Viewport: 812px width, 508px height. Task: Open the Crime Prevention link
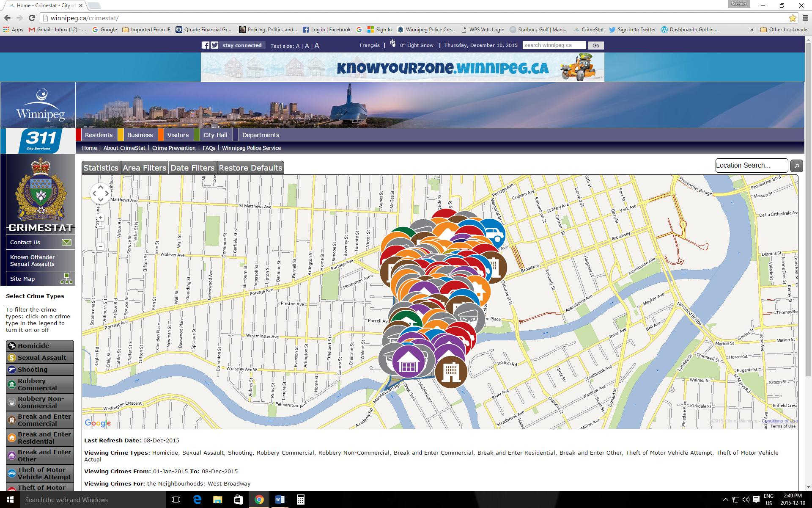point(173,148)
